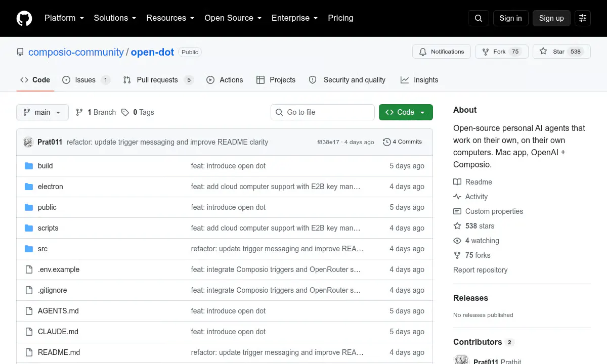Click the .env.example file icon
This screenshot has height=364, width=607.
(29, 269)
